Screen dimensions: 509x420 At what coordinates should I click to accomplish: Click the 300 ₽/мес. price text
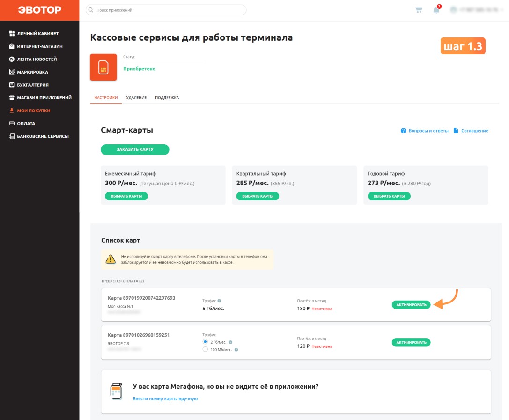tap(121, 183)
